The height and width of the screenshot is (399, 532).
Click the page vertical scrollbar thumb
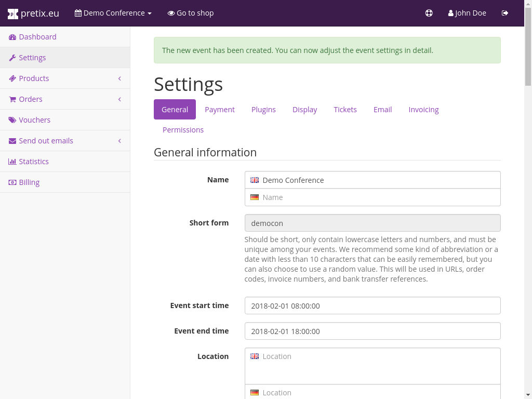point(528,47)
